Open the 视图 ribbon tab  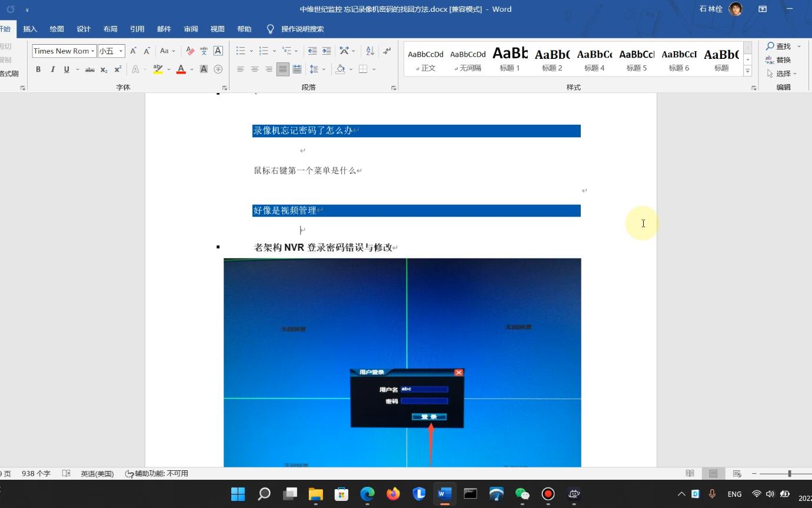pos(217,29)
